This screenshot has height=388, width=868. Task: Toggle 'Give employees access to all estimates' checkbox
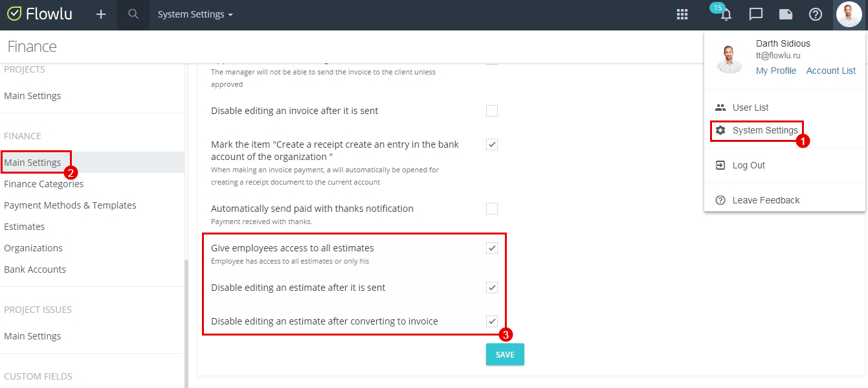[492, 248]
